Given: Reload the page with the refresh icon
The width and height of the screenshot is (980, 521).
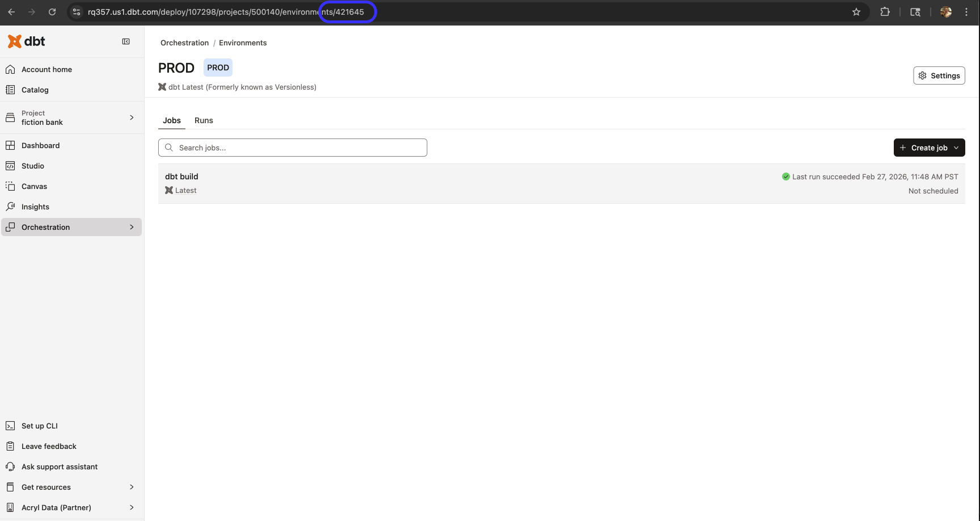Looking at the screenshot, I should (x=52, y=12).
